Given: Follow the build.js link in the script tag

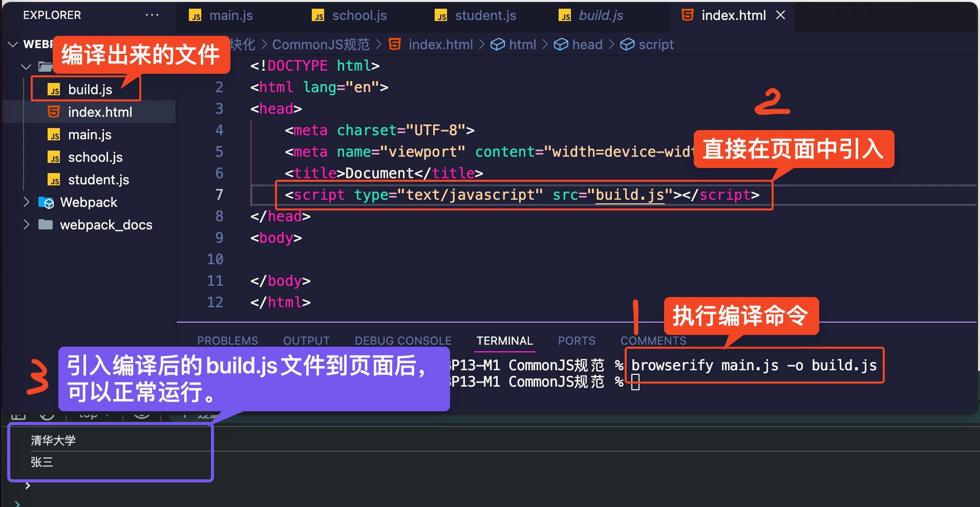Looking at the screenshot, I should coord(630,195).
